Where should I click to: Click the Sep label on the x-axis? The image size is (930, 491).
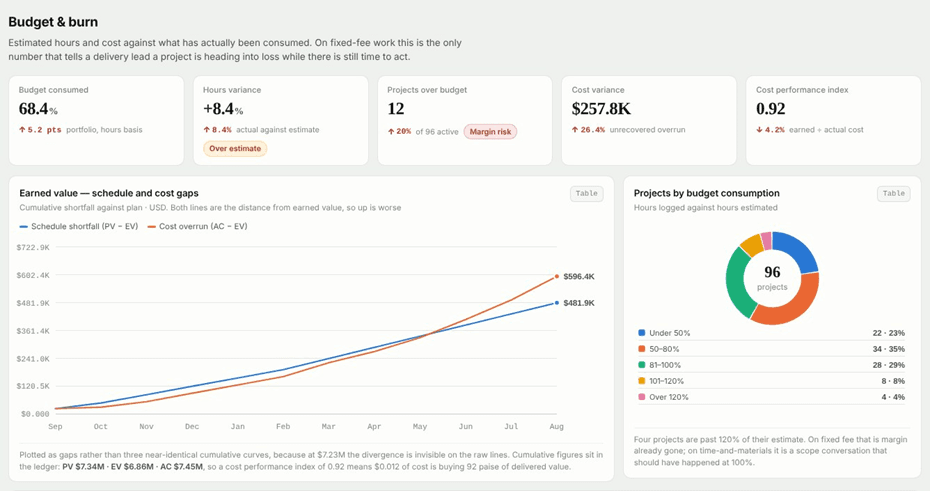click(55, 426)
